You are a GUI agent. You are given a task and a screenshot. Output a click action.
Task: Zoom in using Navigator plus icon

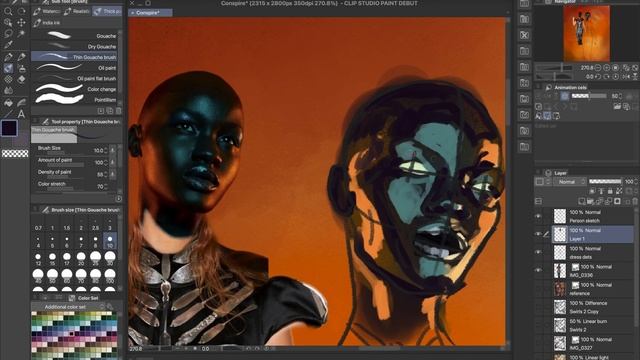click(607, 68)
